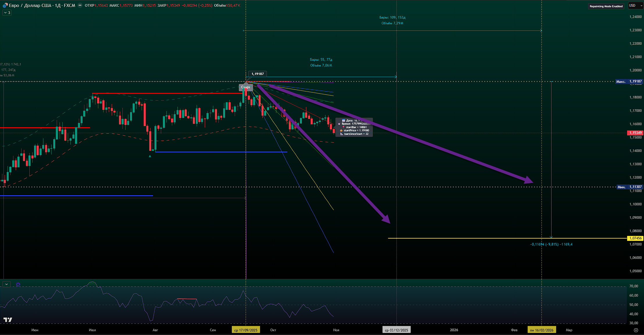This screenshot has height=335, width=644.
Task: Click the Макс. 1,19187 price scale label
Action: click(x=629, y=81)
